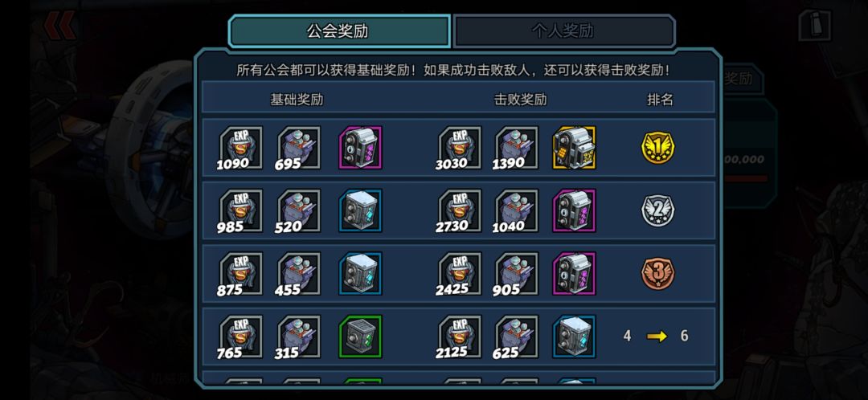Tap the 1040 parts reward icon
868x400 pixels.
click(517, 210)
